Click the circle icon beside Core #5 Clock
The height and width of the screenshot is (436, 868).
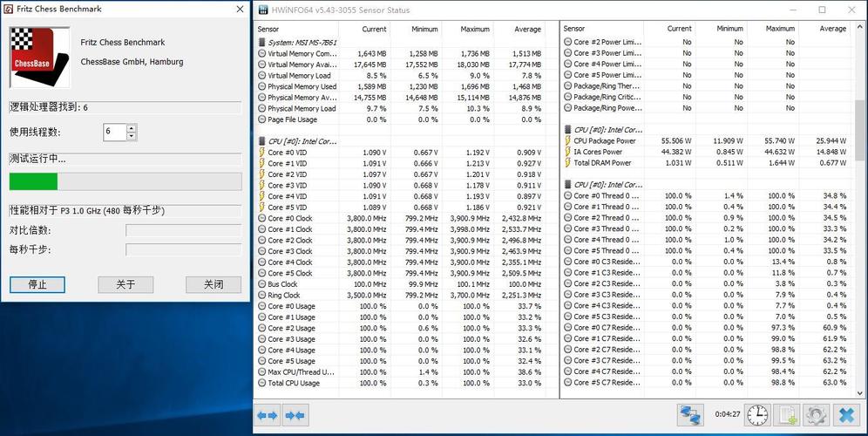click(x=261, y=273)
